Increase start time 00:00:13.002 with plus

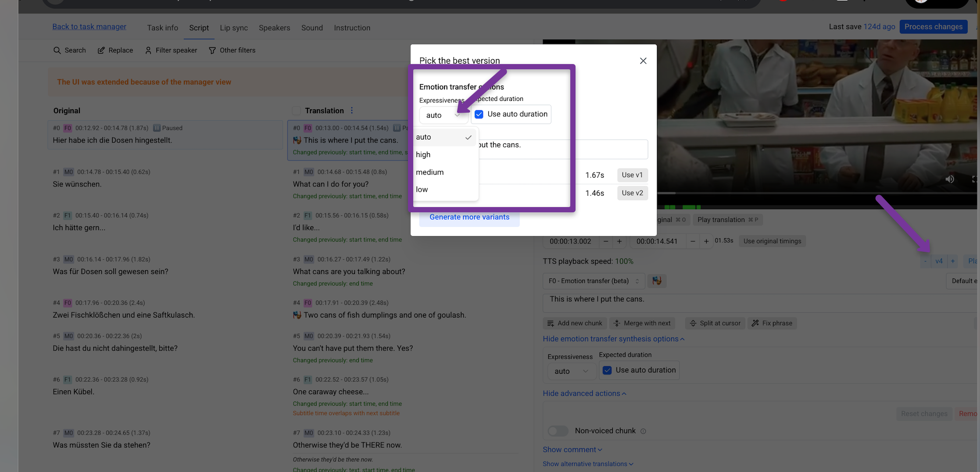(619, 241)
